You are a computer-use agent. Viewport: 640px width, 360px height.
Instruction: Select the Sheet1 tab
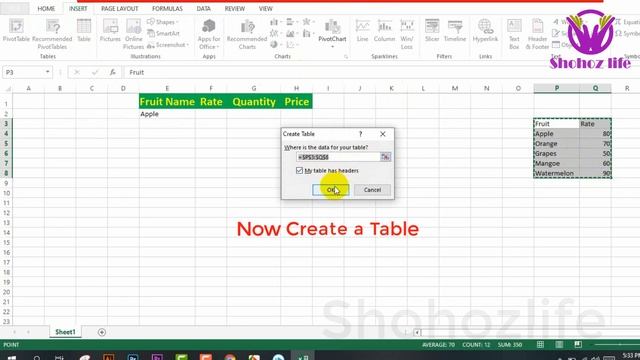click(65, 332)
